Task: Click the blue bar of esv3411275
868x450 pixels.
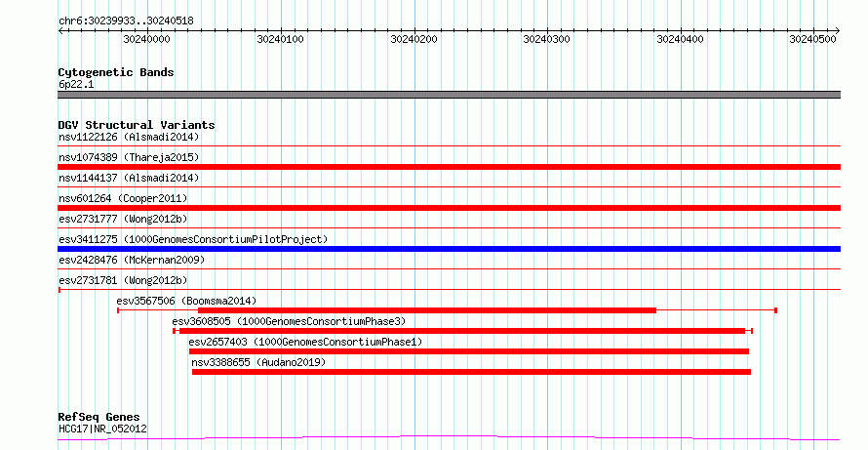Action: pos(449,249)
